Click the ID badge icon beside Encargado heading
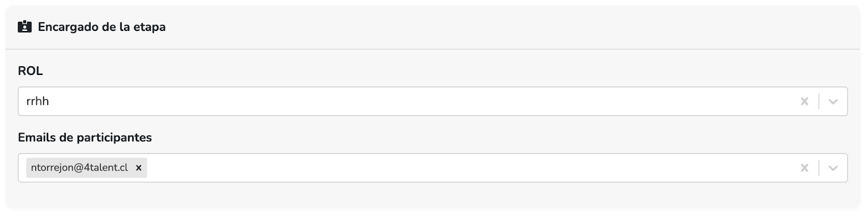868x215 pixels. pyautogui.click(x=24, y=27)
